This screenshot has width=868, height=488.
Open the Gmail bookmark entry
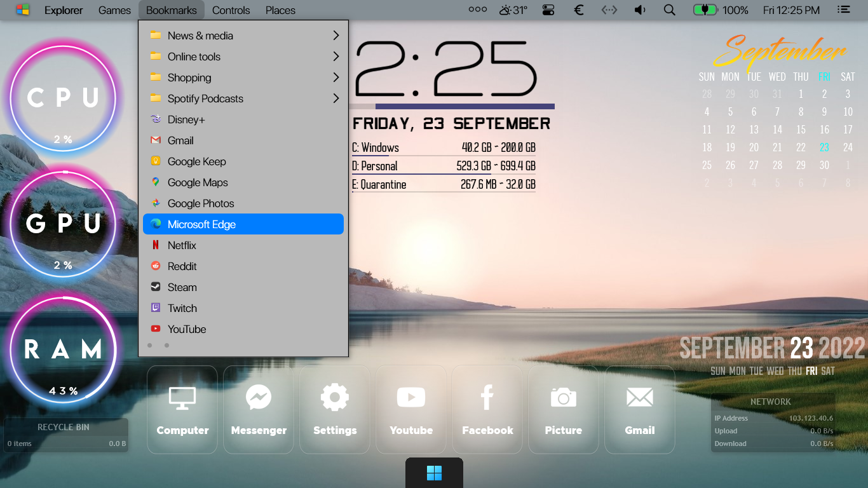pyautogui.click(x=243, y=140)
